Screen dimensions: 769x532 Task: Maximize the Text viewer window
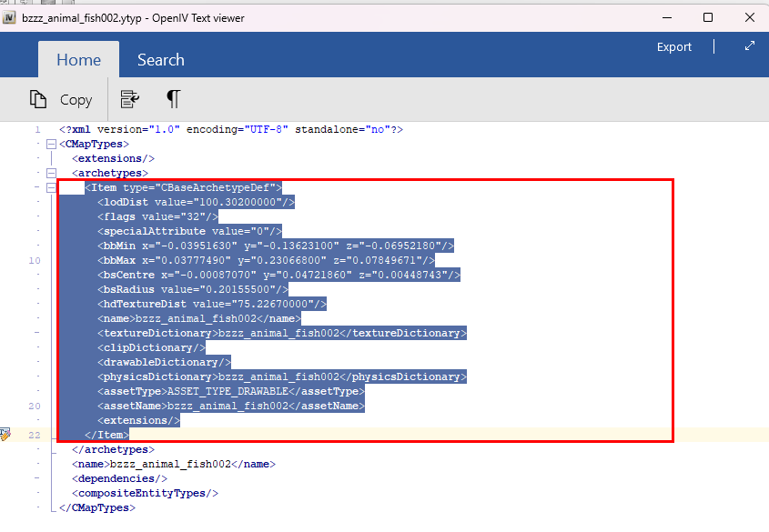click(707, 16)
